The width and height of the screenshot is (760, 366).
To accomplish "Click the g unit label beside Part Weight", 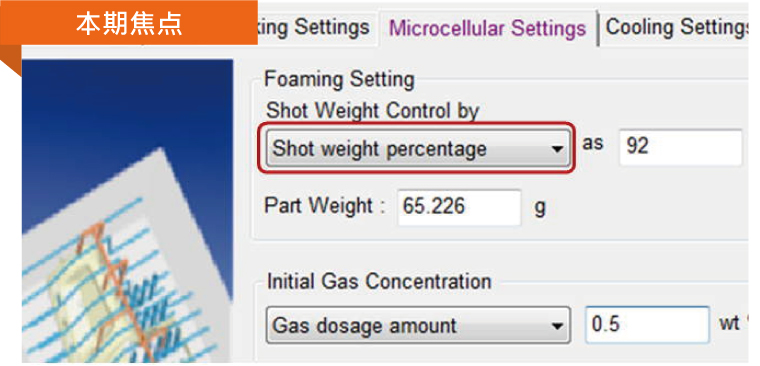I will click(x=539, y=208).
